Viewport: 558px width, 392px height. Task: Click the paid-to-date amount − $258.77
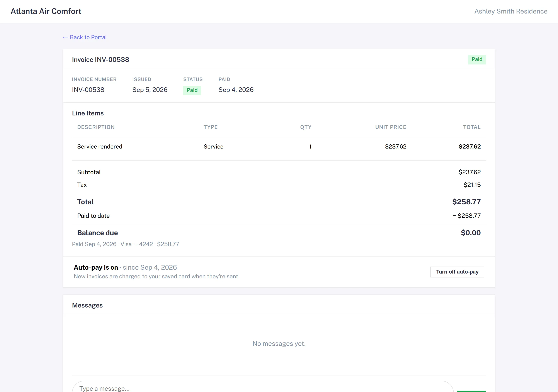coord(467,216)
